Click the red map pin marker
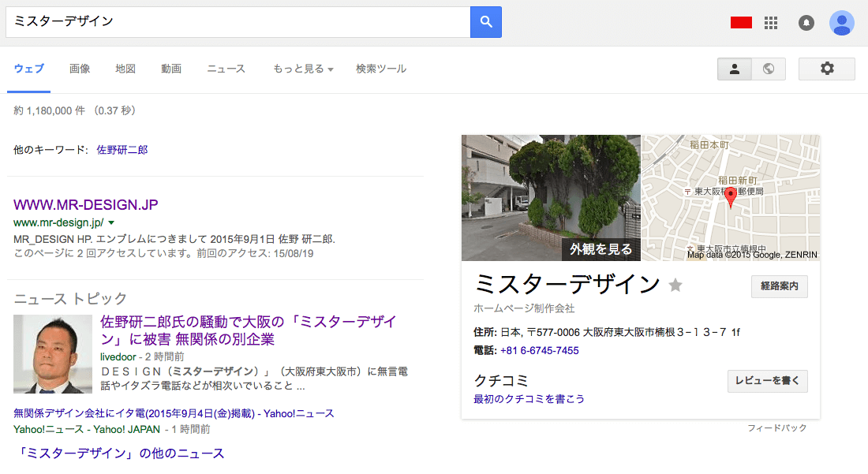The image size is (868, 474). (x=731, y=197)
